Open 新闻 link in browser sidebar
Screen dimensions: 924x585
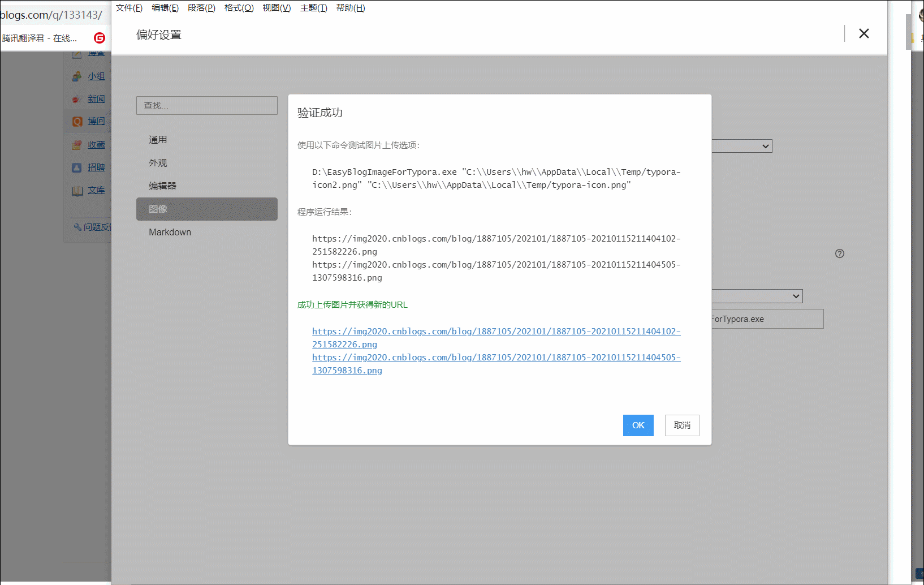[96, 99]
